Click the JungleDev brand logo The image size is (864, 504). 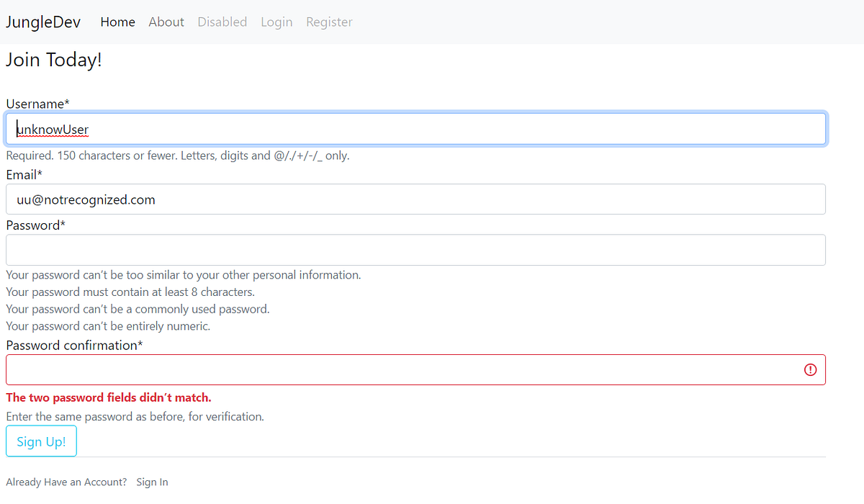tap(43, 22)
